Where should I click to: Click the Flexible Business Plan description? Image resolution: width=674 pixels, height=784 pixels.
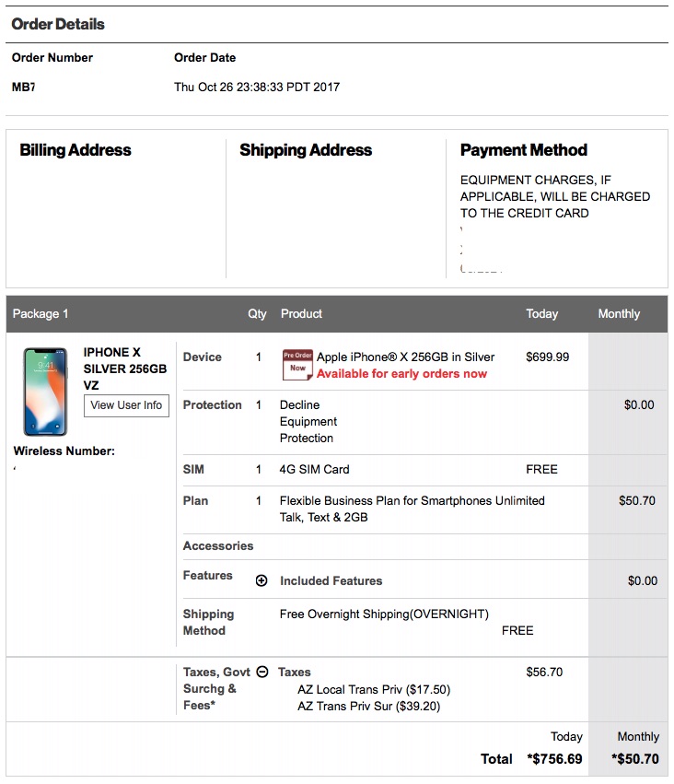coord(413,509)
